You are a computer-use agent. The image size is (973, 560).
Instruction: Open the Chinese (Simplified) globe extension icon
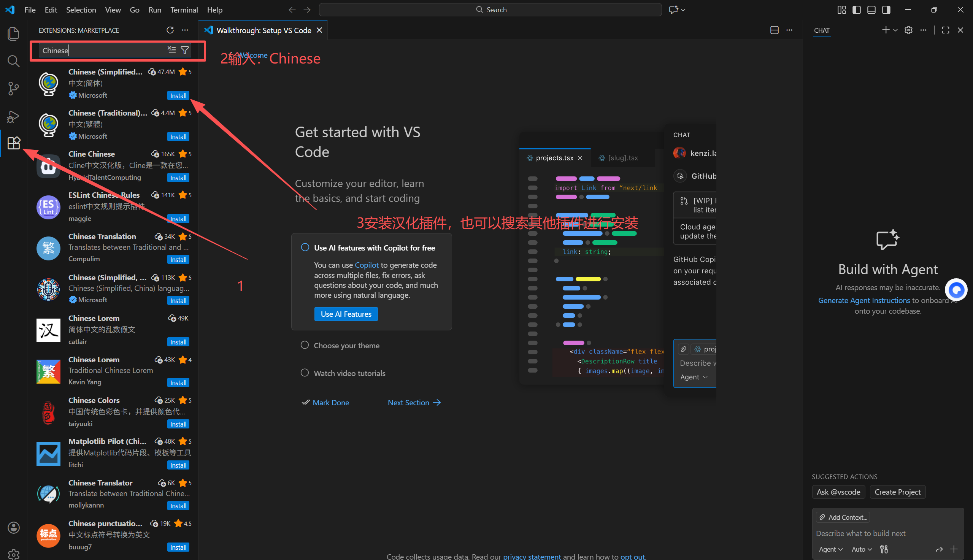[48, 84]
